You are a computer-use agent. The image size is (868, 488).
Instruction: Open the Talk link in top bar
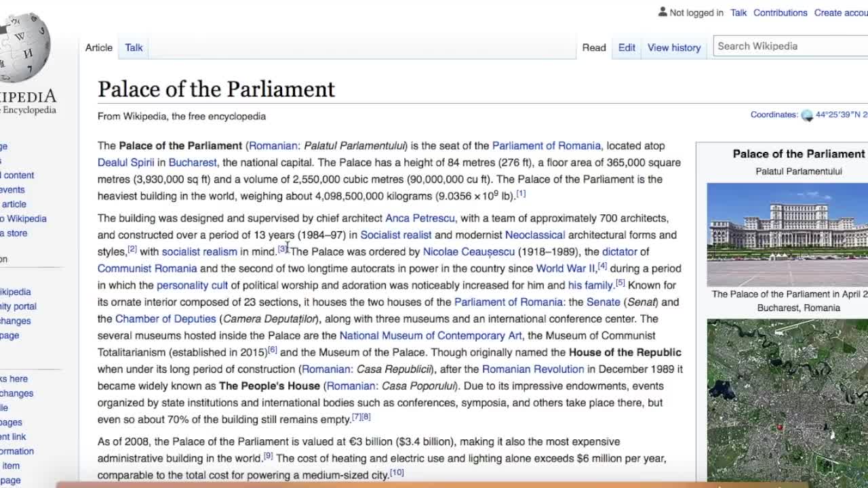pos(738,13)
